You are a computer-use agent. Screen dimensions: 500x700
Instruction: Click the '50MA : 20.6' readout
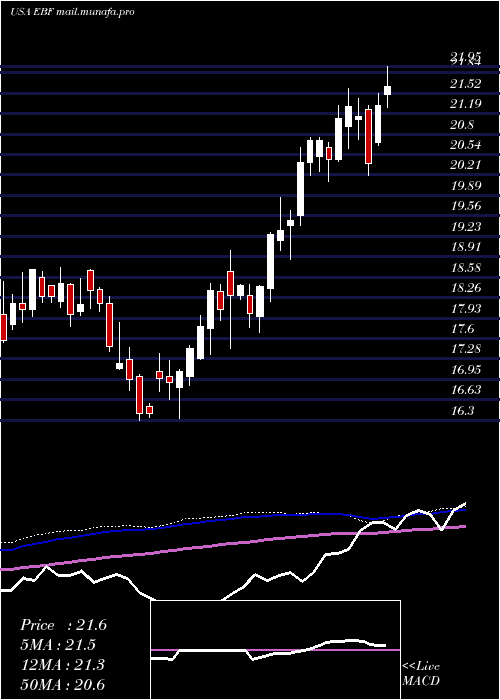tap(62, 684)
